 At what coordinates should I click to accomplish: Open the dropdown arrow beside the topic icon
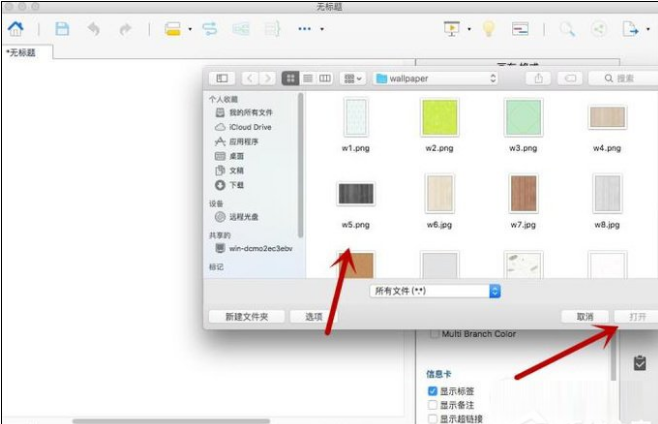(190, 29)
